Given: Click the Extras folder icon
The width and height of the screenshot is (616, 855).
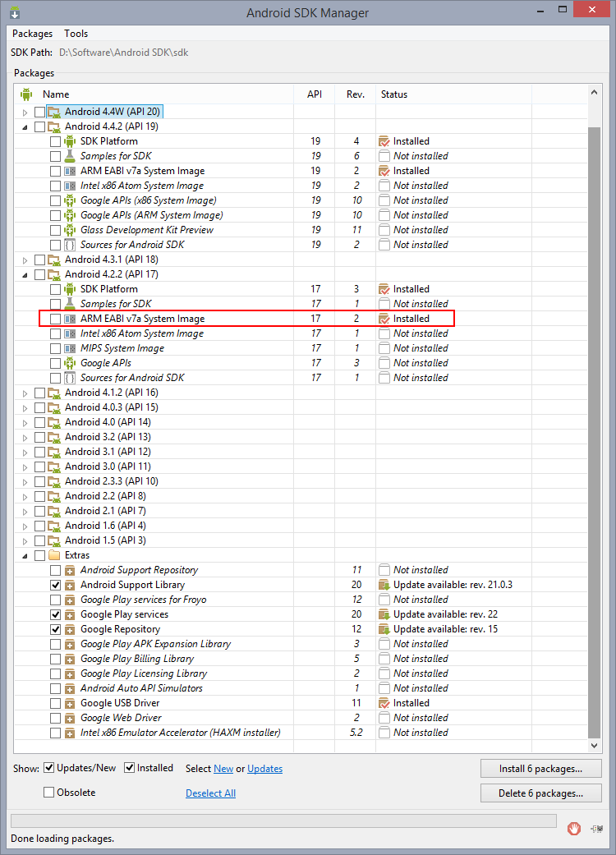Looking at the screenshot, I should click(x=54, y=555).
